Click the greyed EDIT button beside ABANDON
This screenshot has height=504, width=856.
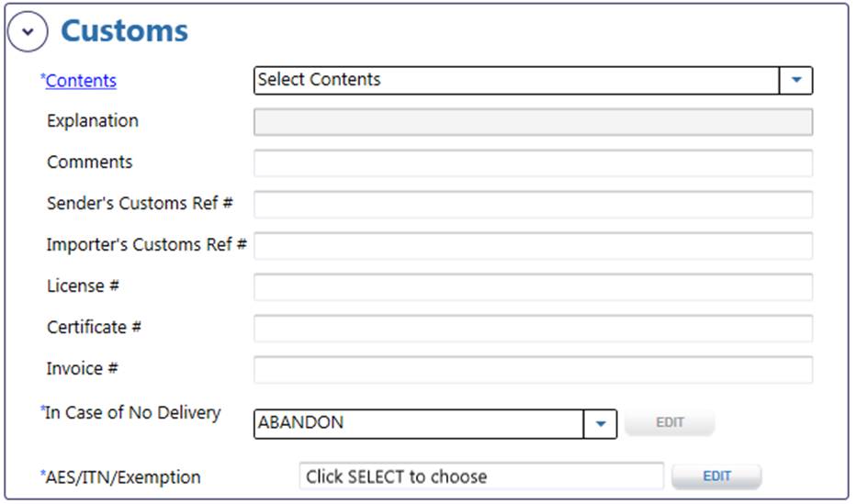click(670, 422)
